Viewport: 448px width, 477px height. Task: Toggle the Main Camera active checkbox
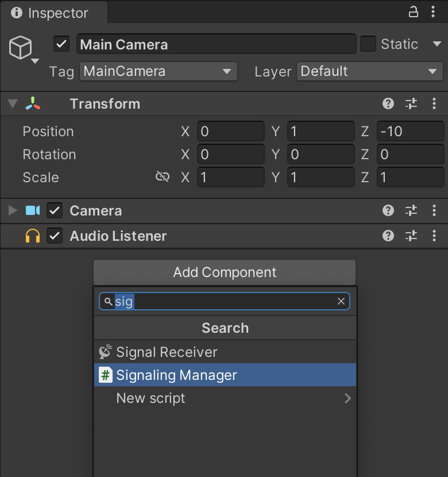click(x=61, y=44)
